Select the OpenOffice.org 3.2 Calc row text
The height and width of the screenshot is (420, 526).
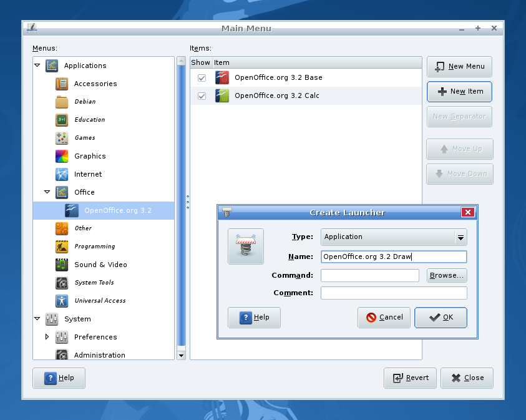[x=277, y=95]
